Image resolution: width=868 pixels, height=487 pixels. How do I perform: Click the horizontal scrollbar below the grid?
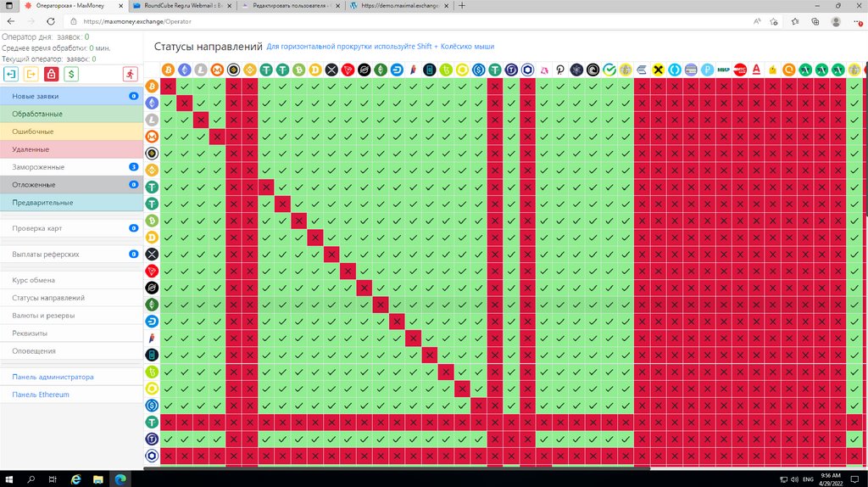[x=397, y=467]
